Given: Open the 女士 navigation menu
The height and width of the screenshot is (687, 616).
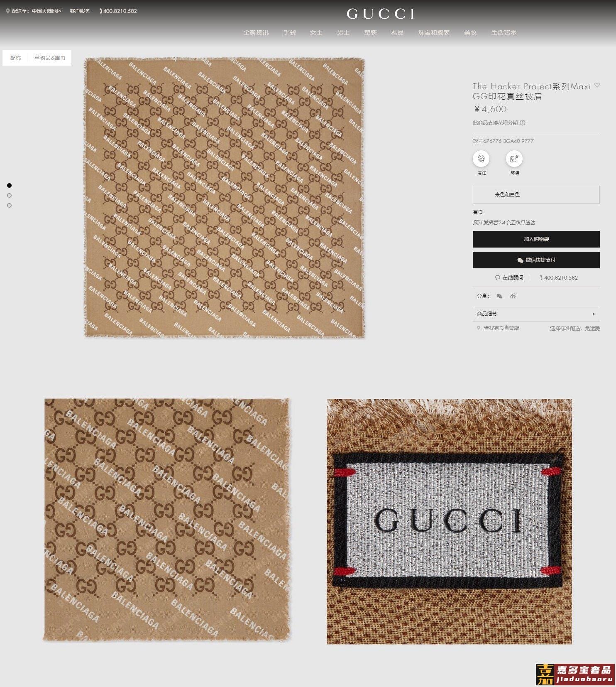Looking at the screenshot, I should pos(316,32).
